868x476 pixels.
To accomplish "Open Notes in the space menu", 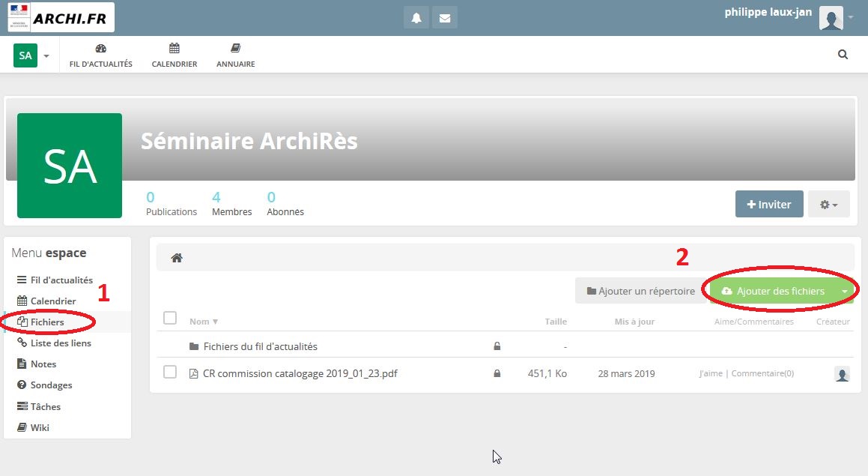I will 37,364.
